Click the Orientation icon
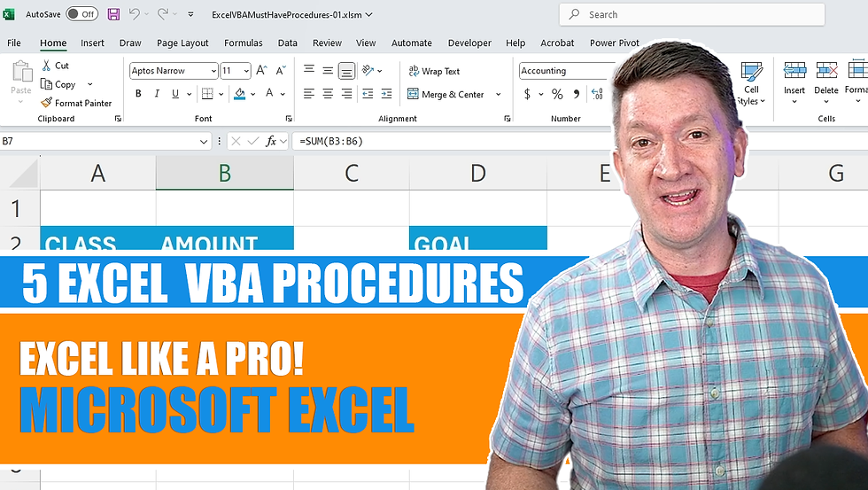The width and height of the screenshot is (868, 490). point(368,70)
